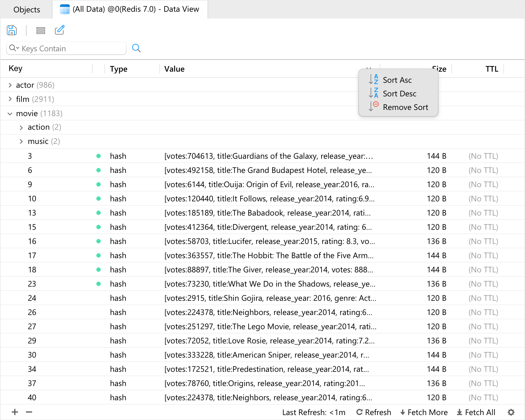This screenshot has width=525, height=420.
Task: Expand the music subgroup
Action: [21, 141]
